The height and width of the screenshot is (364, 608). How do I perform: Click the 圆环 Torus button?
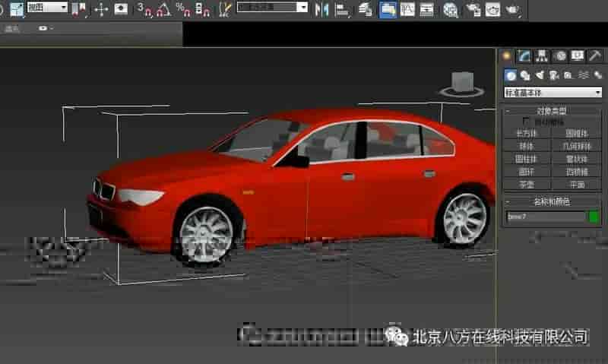coord(527,172)
